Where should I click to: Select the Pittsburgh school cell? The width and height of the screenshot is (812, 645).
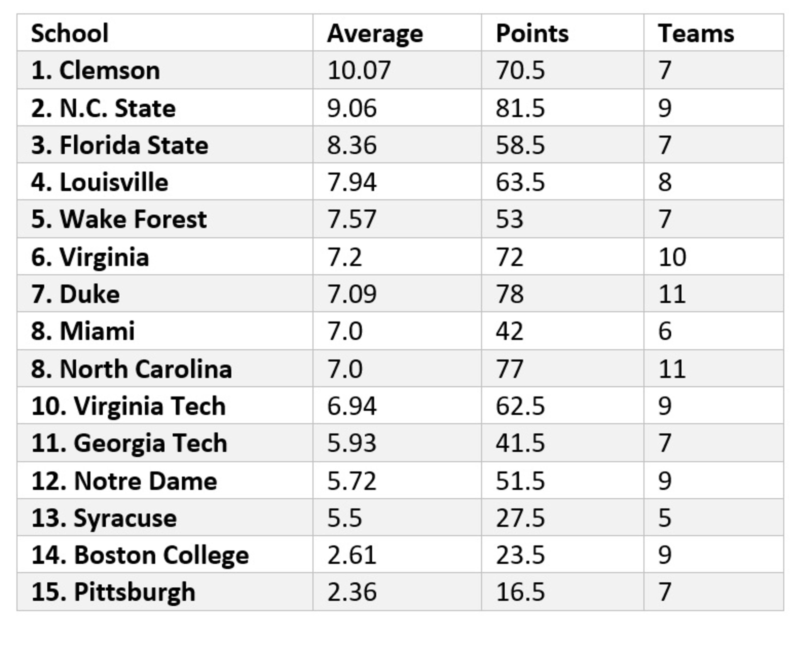[113, 591]
